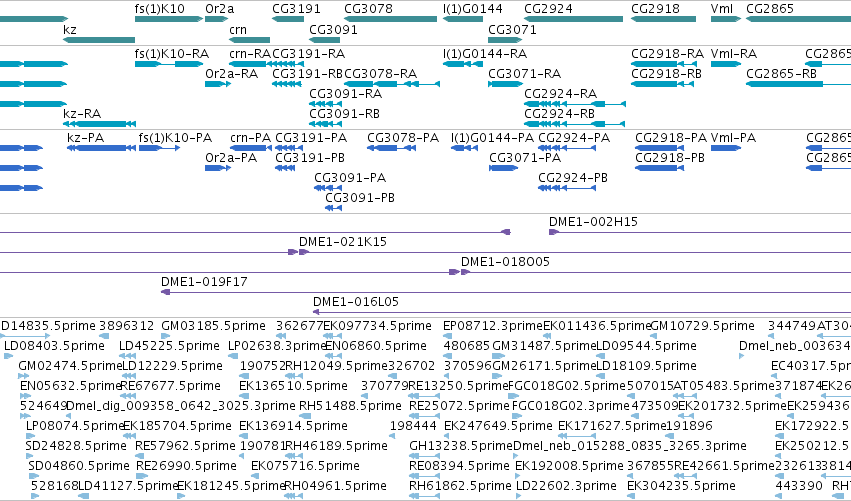This screenshot has width=851, height=501.
Task: Click the CG3071-RA transcript label
Action: coord(524,74)
